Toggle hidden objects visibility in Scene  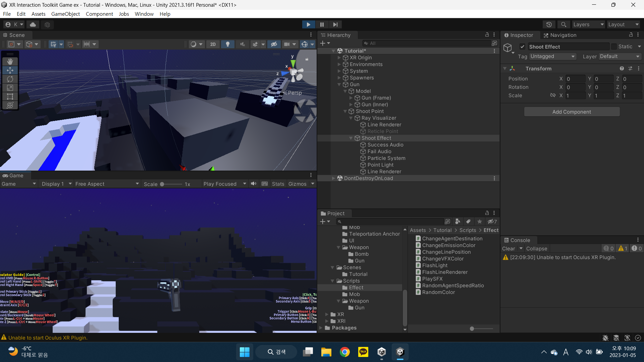274,44
